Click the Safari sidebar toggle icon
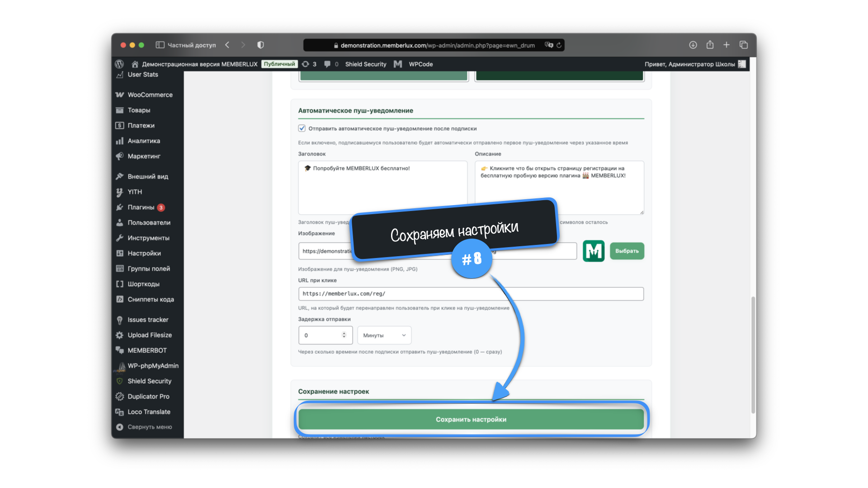The width and height of the screenshot is (868, 488). [160, 45]
